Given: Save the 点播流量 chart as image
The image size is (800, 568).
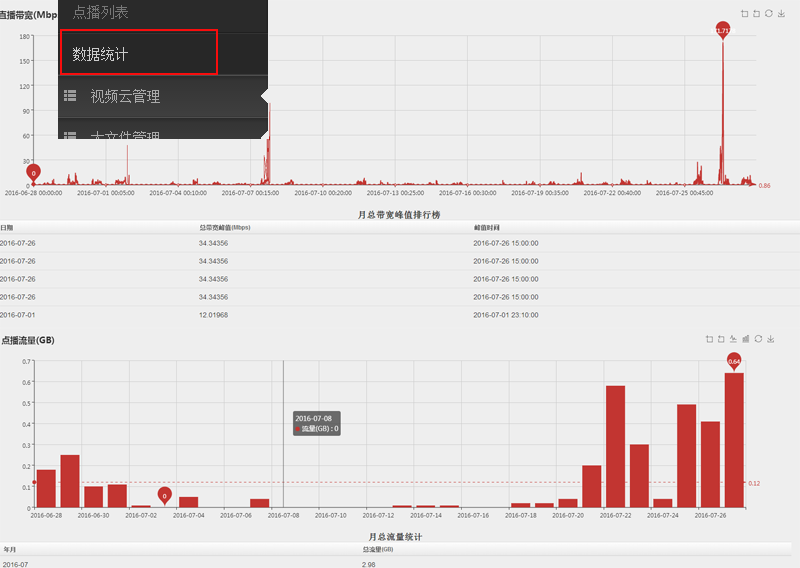Looking at the screenshot, I should coord(771,339).
